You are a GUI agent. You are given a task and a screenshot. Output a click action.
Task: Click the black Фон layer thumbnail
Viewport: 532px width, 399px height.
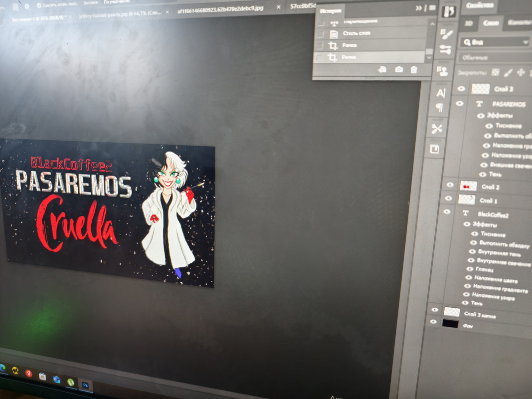[450, 323]
